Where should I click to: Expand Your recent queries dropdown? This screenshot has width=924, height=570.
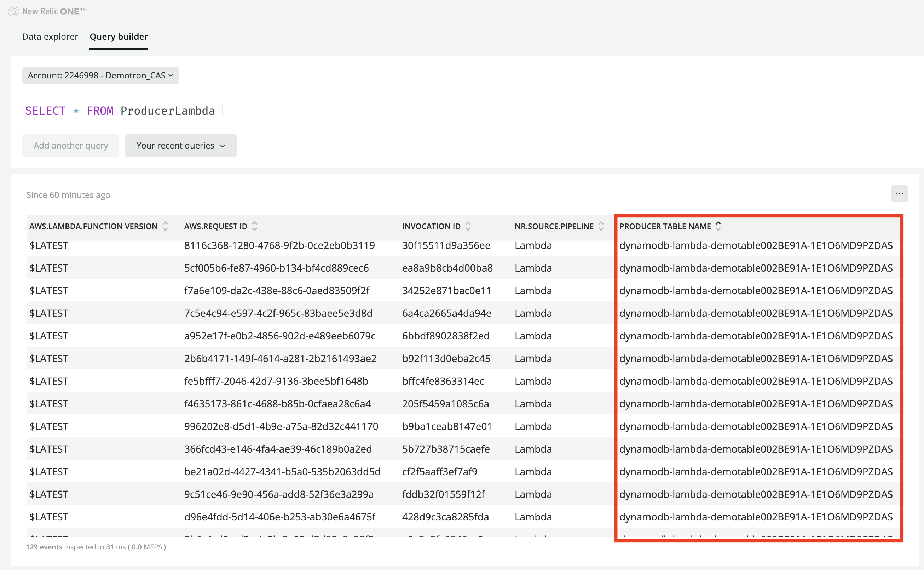click(x=181, y=146)
